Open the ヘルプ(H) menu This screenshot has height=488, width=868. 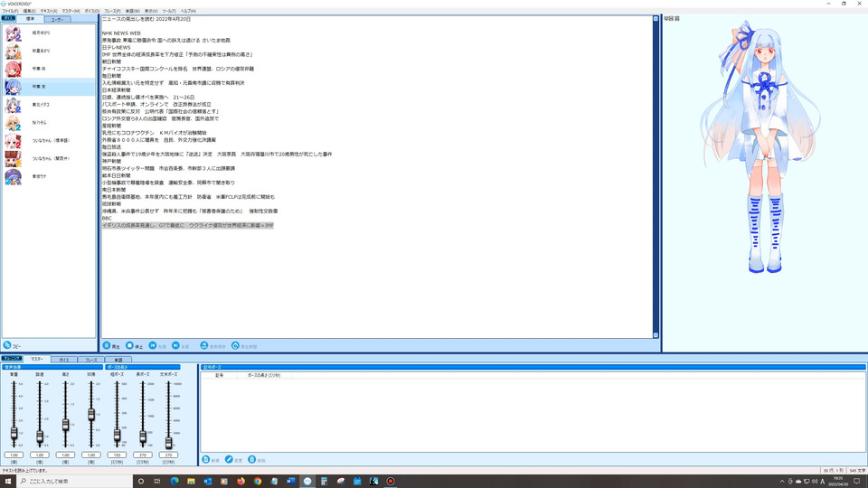188,11
